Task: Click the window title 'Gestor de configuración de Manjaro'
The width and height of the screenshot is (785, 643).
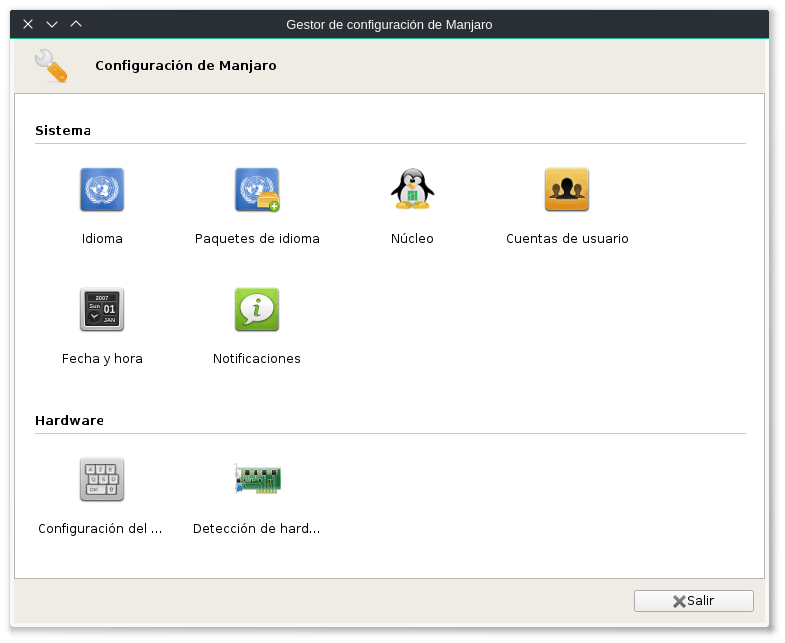Action: click(389, 25)
